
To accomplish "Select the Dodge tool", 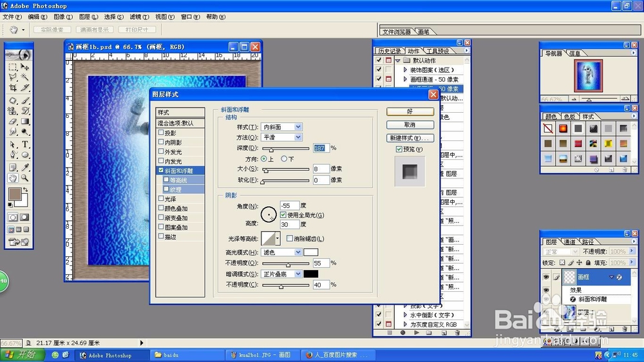I will tap(25, 132).
